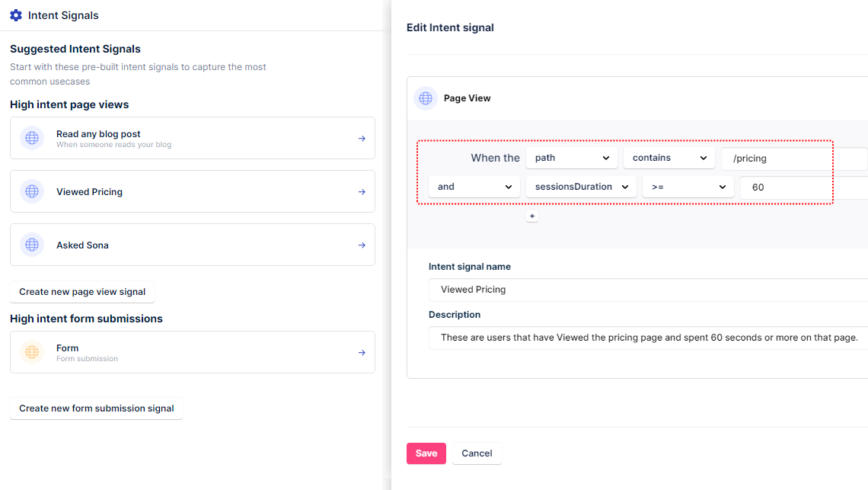Open Read any blog post via its arrow

(x=362, y=139)
